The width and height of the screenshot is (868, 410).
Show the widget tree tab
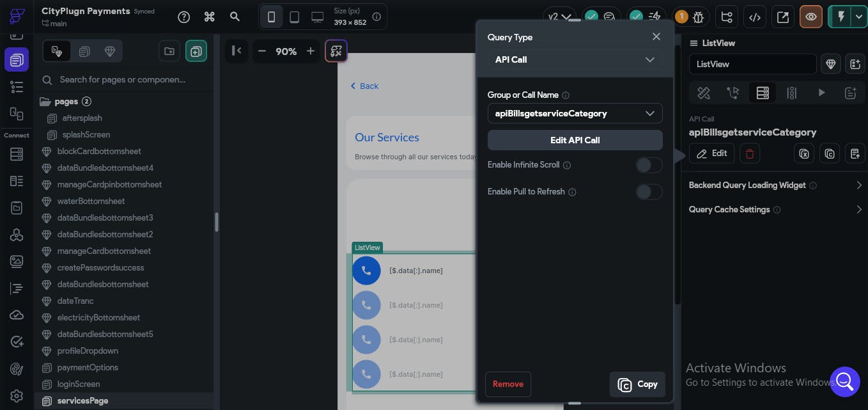click(x=57, y=51)
